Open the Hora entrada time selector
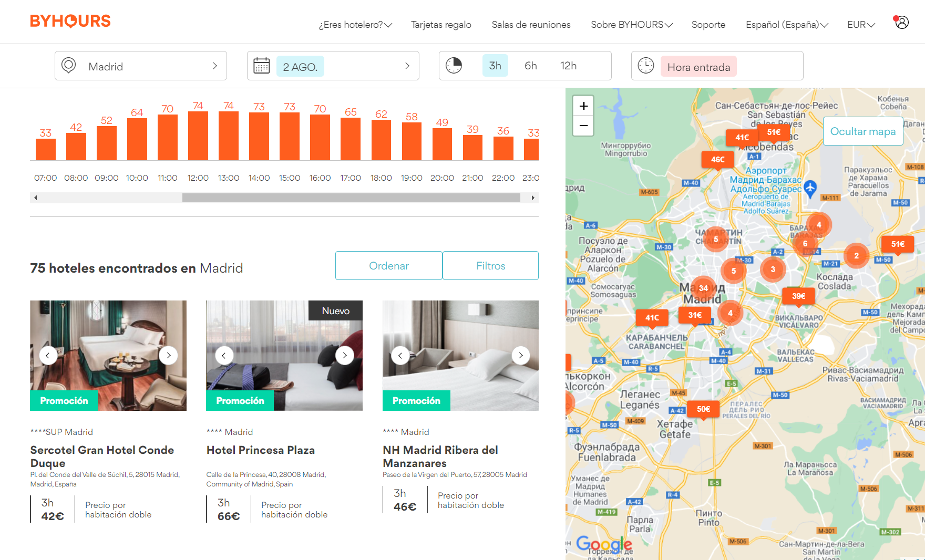The height and width of the screenshot is (560, 925). click(717, 66)
